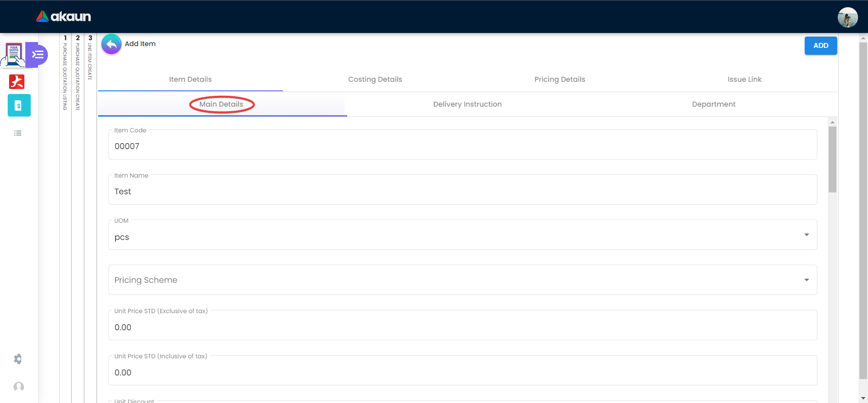Expand the UOM dropdown
The height and width of the screenshot is (403, 868).
462,235
